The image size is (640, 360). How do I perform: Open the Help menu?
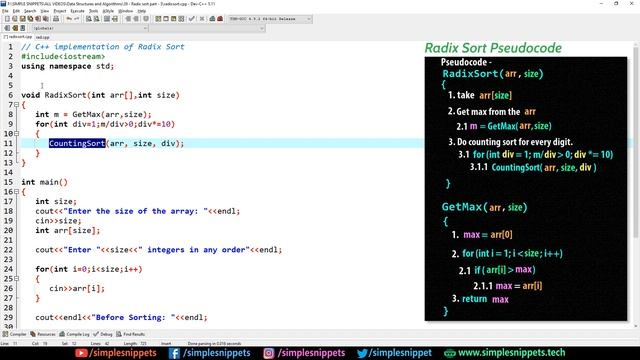[x=142, y=11]
